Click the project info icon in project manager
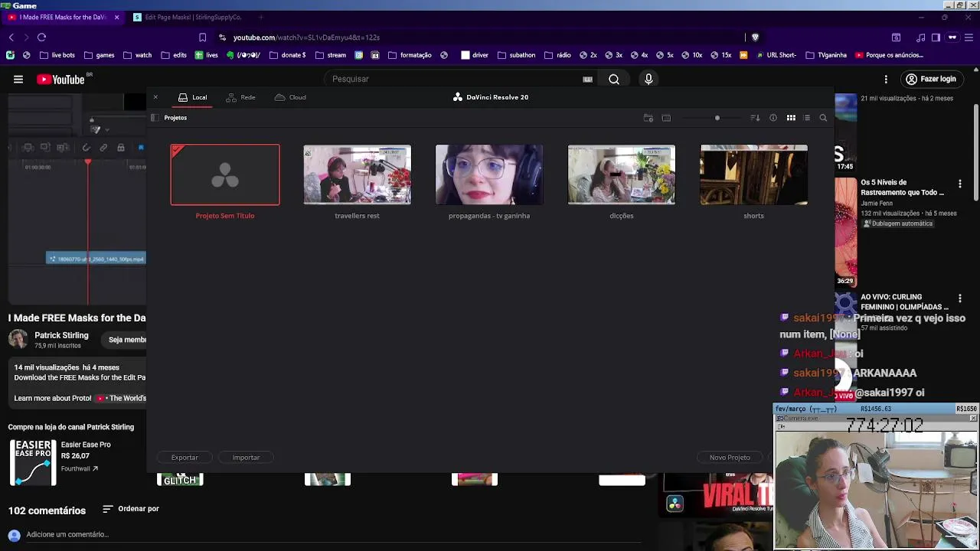Image resolution: width=980 pixels, height=551 pixels. point(773,118)
